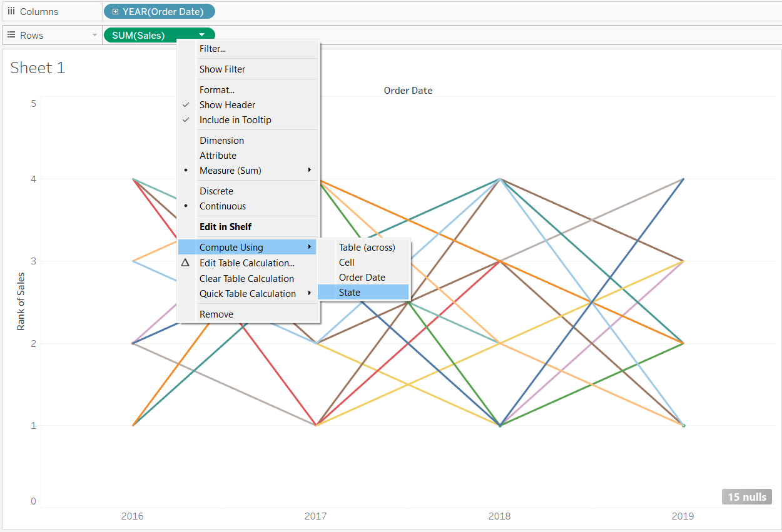Select Show Filter menu entry

point(249,69)
